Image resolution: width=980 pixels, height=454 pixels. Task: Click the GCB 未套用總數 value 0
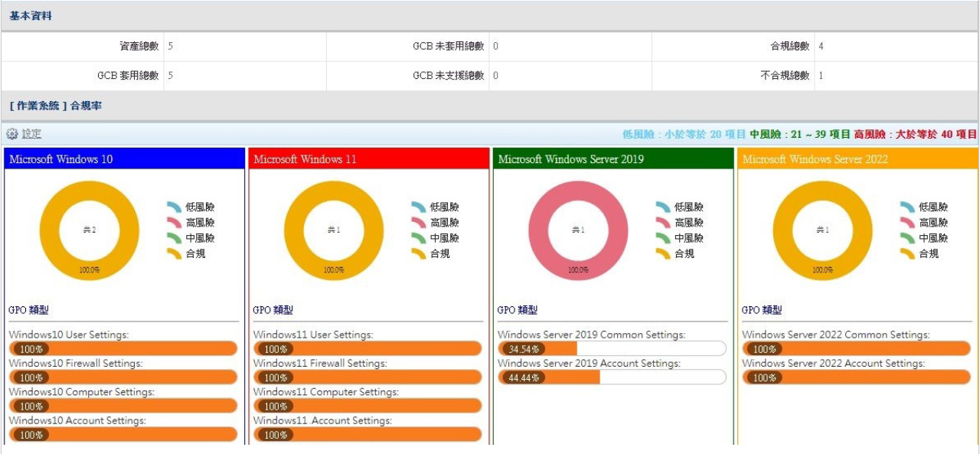[496, 47]
